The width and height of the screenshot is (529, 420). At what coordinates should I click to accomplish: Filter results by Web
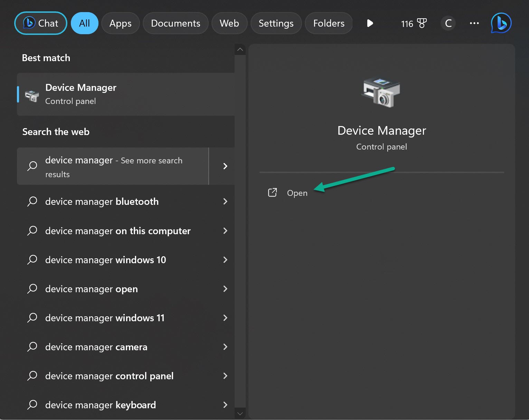pyautogui.click(x=229, y=23)
